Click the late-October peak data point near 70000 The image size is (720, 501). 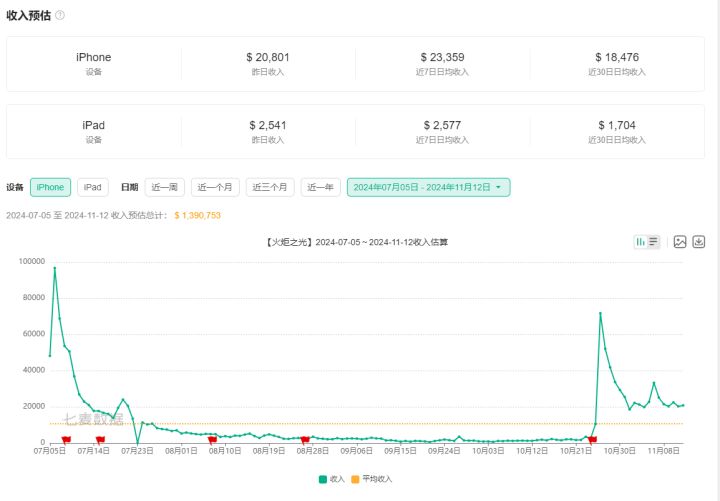click(x=600, y=313)
